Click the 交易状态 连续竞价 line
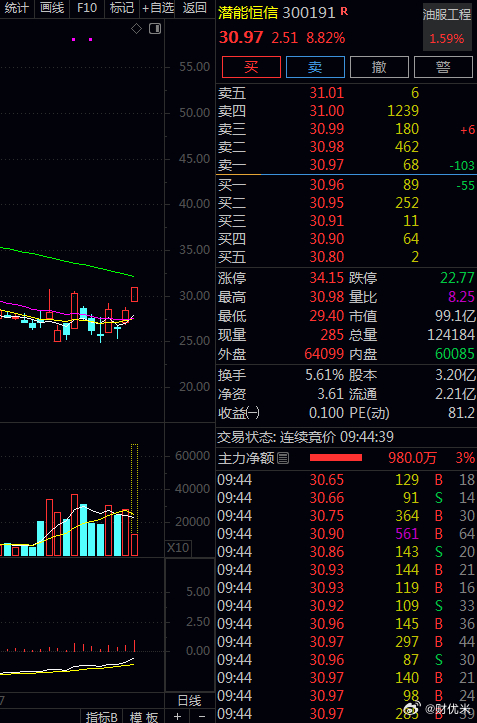The height and width of the screenshot is (723, 477). 305,437
